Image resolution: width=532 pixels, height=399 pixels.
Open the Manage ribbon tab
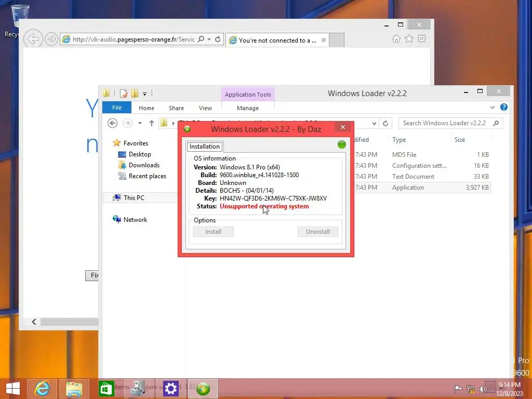click(x=248, y=108)
